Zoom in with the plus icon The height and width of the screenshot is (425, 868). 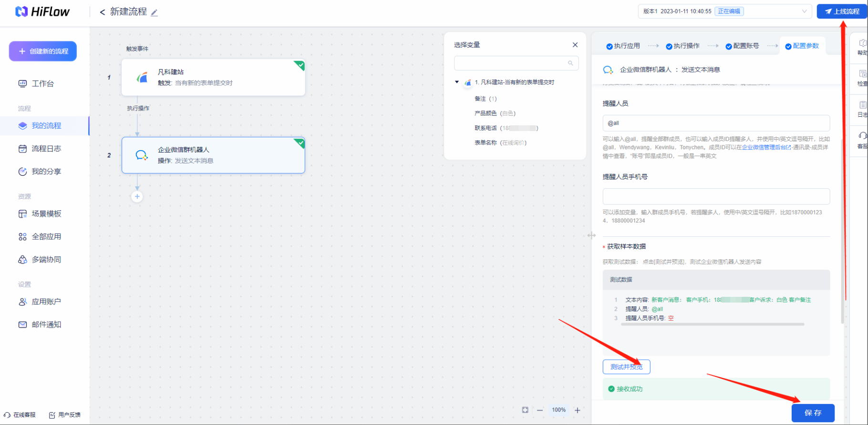pos(577,410)
